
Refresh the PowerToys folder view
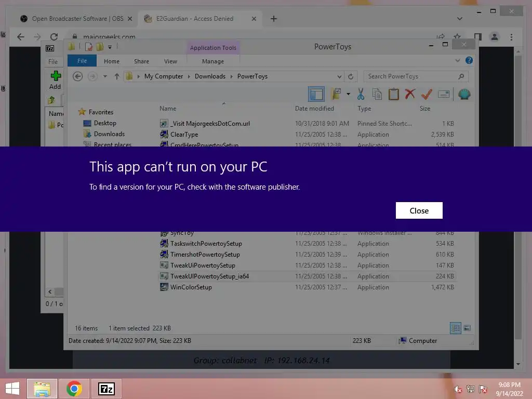coord(351,76)
